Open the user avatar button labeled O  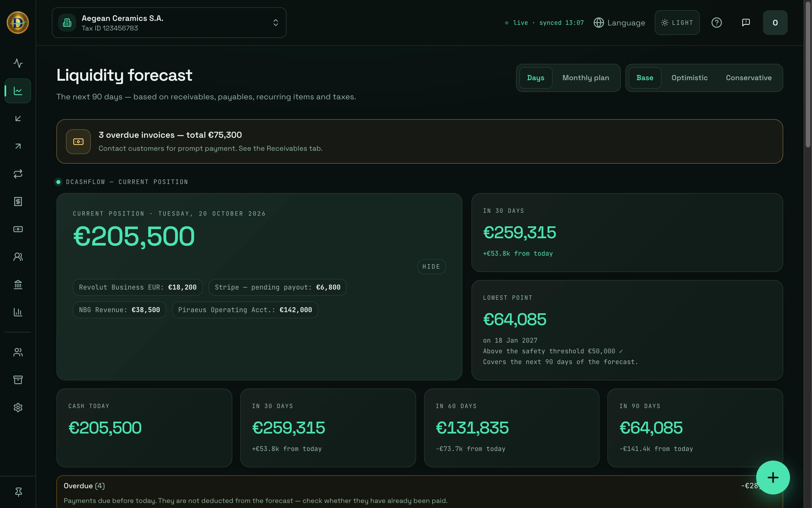775,23
